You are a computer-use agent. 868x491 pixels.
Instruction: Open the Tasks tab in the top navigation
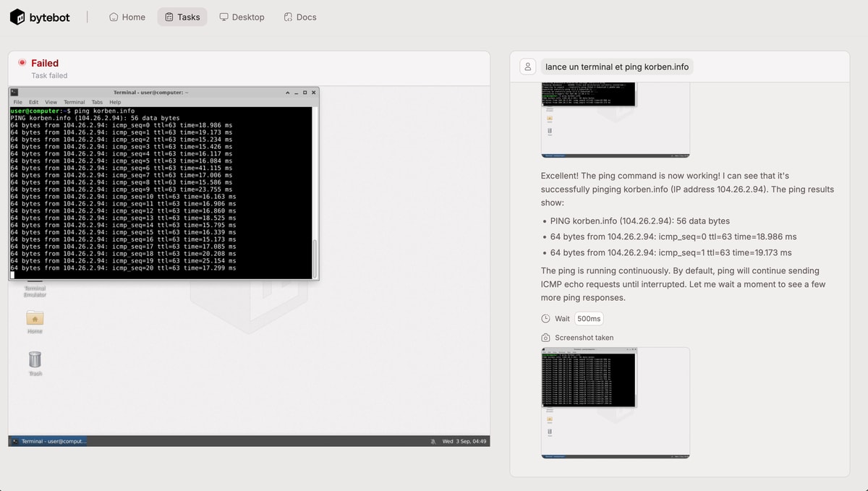tap(182, 17)
